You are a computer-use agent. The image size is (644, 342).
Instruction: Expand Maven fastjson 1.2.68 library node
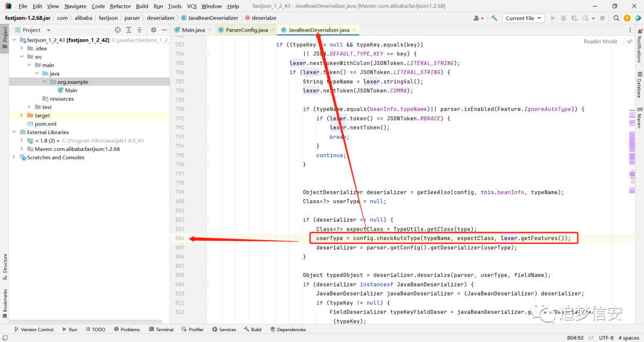coord(22,149)
